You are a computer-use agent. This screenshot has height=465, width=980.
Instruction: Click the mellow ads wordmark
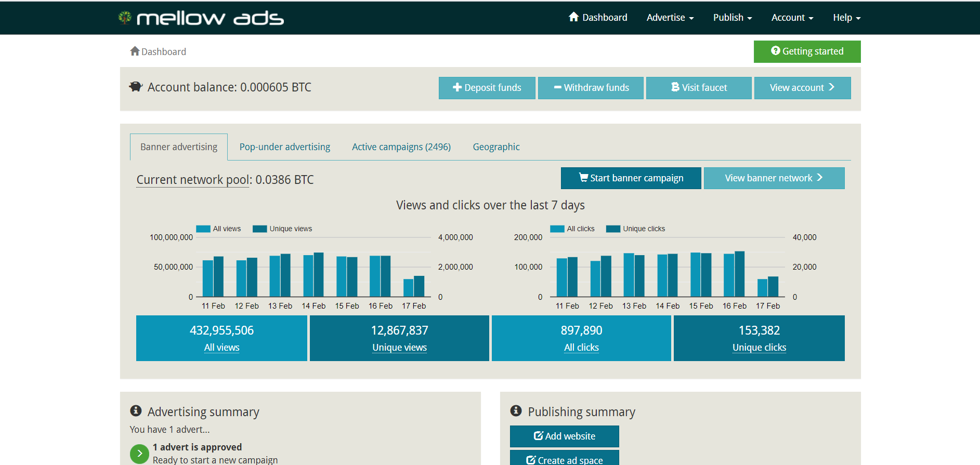[210, 18]
